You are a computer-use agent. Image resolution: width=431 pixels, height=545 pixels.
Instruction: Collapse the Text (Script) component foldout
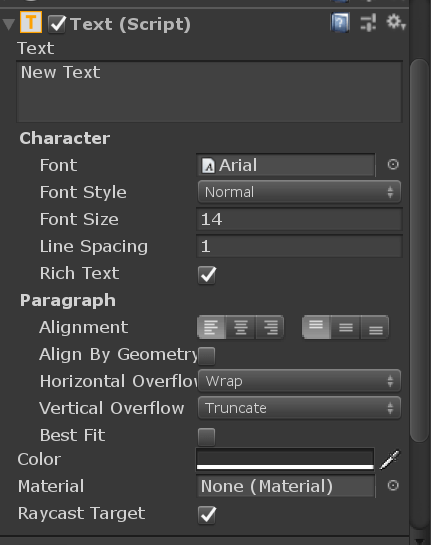click(8, 24)
